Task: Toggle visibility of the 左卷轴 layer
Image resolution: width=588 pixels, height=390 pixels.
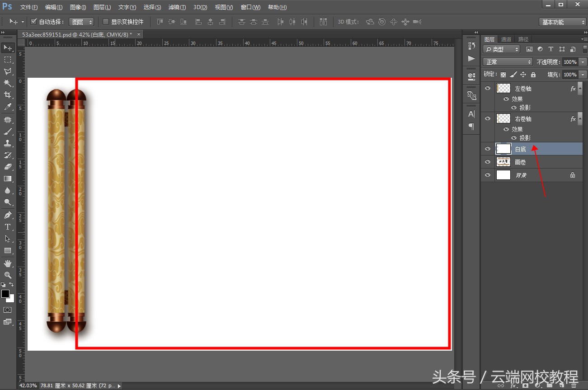Action: (487, 88)
